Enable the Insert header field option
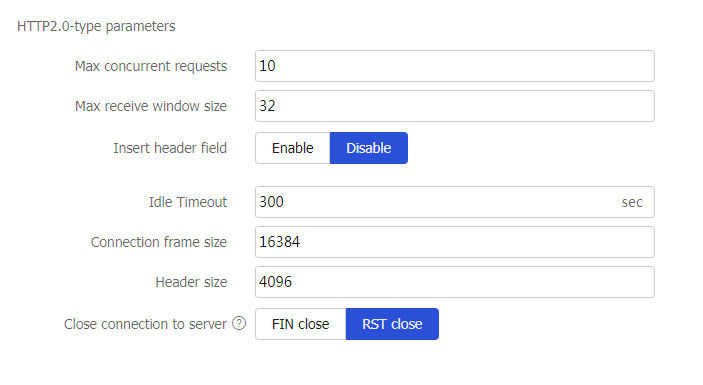 coord(293,148)
